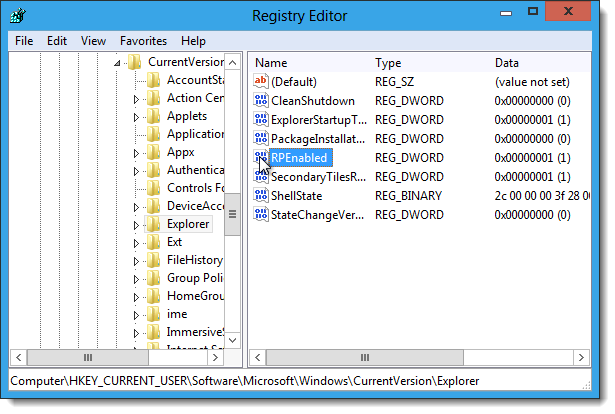Click the DeviceAccess folder icon
The width and height of the screenshot is (615, 414).
[x=153, y=206]
